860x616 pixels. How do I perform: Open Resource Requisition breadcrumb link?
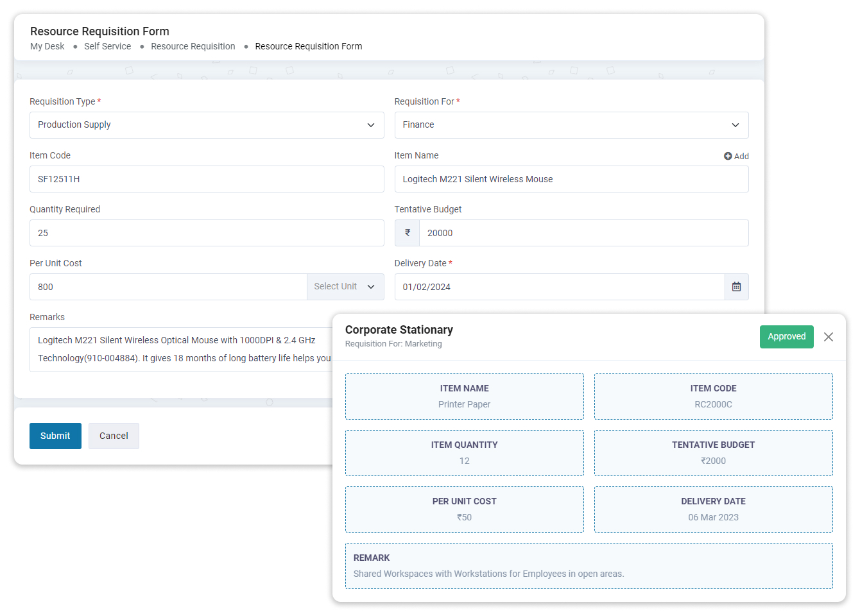[x=193, y=46]
